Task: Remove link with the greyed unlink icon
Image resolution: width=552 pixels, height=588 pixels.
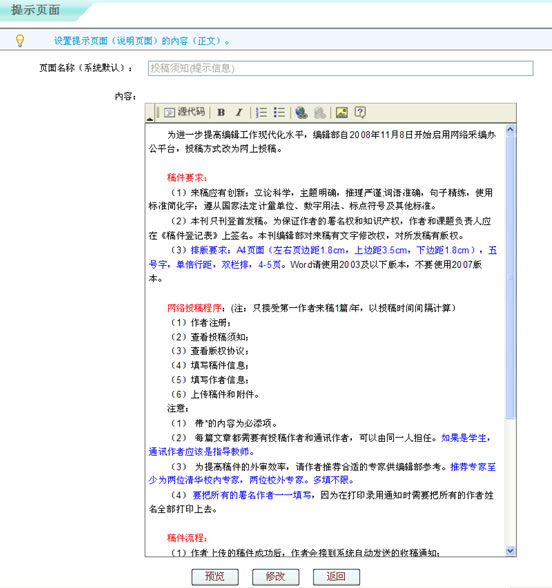Action: click(x=320, y=112)
